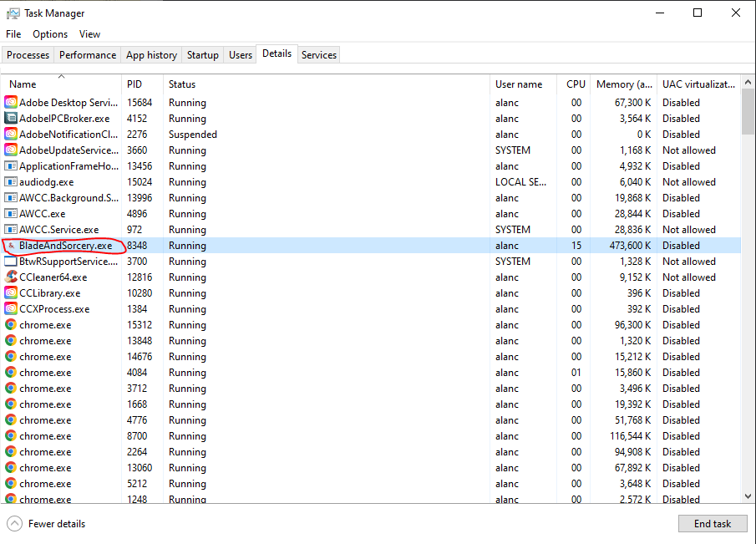
Task: Click the CPU value 15
Action: (576, 246)
